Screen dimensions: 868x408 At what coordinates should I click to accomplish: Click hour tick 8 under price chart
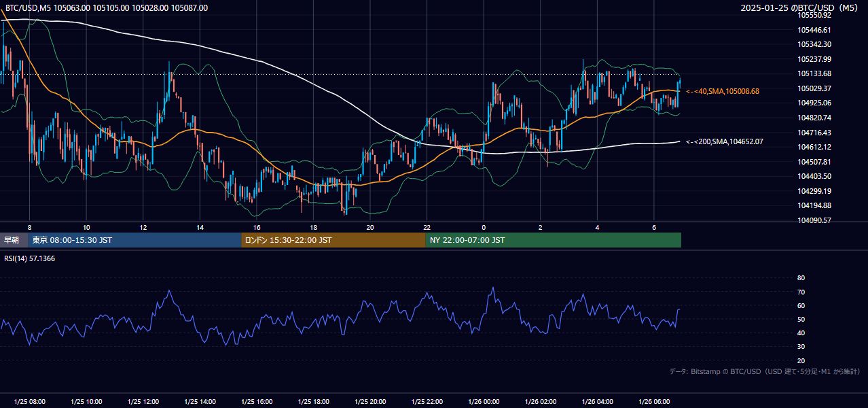tap(29, 227)
